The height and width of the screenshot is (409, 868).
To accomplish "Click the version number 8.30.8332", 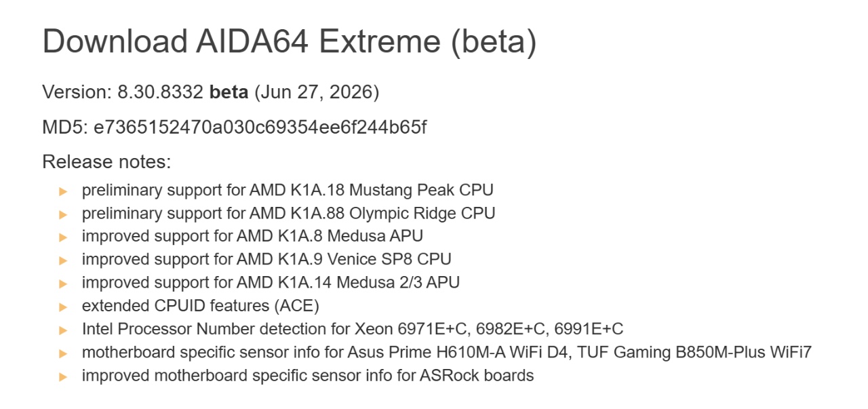I will click(159, 92).
